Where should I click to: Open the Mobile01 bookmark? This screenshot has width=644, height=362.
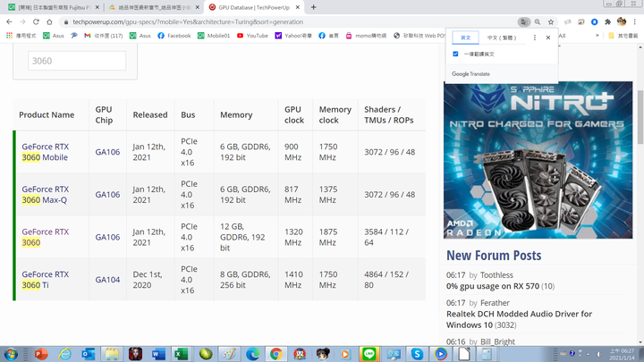point(214,36)
